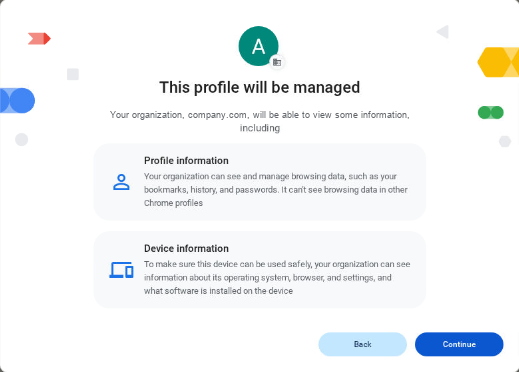Click the Back button
The image size is (519, 372).
click(362, 344)
